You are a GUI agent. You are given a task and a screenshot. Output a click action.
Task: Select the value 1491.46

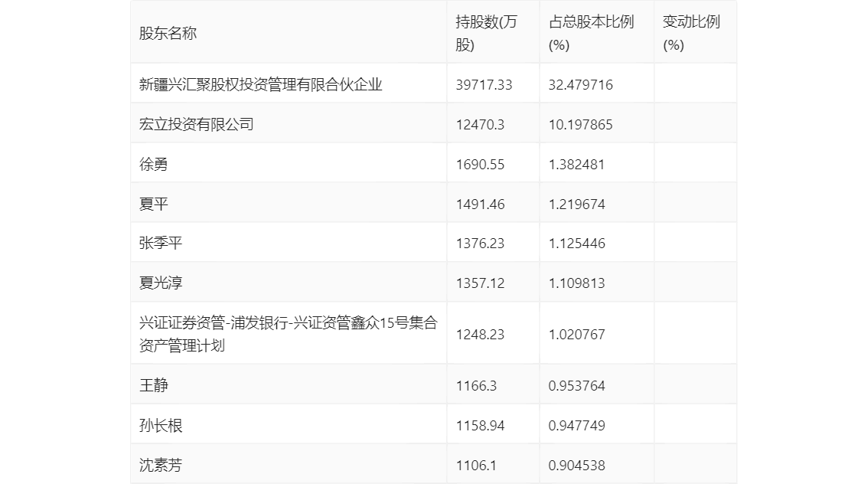[x=480, y=204]
